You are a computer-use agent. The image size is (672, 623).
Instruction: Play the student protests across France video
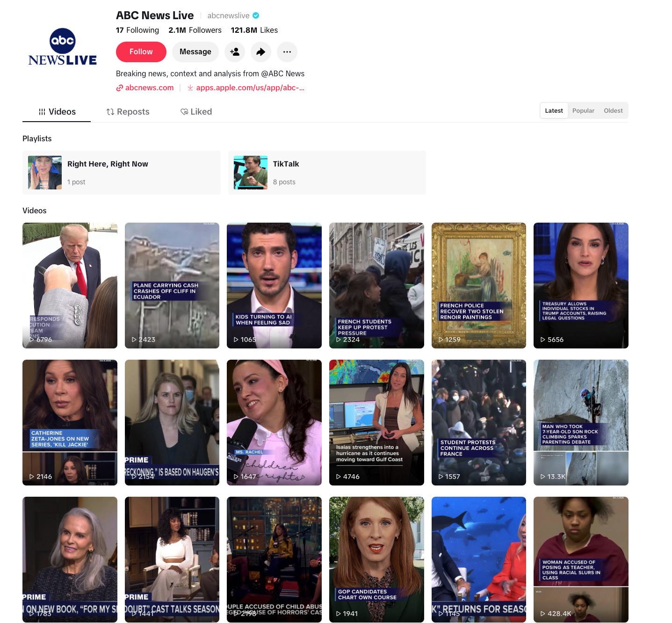[x=479, y=422]
